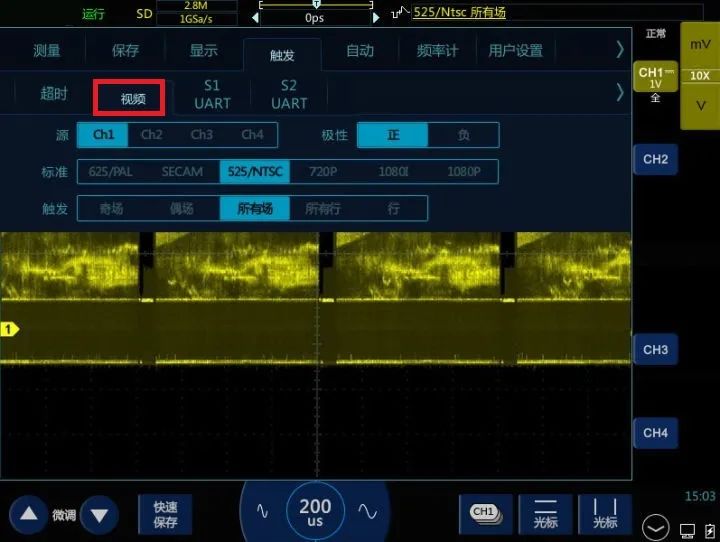The height and width of the screenshot is (542, 720).
Task: Set trigger source to Ch3
Action: 202,135
